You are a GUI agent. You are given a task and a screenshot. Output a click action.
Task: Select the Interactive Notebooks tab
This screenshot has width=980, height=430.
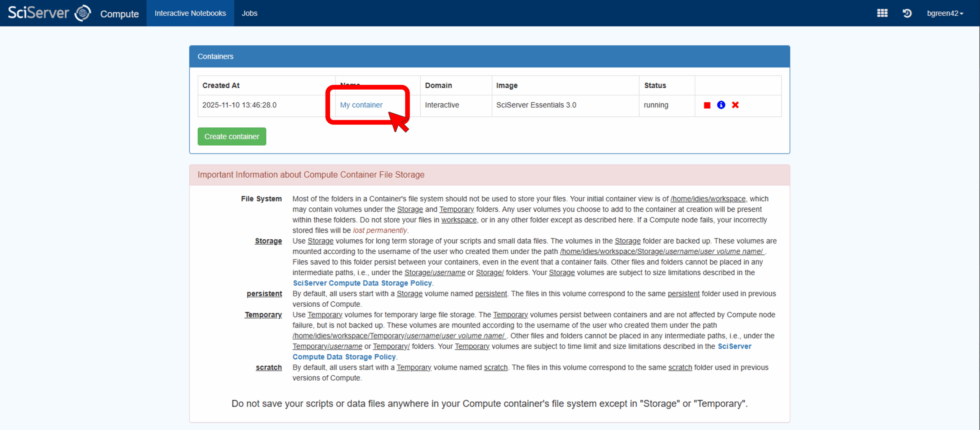point(190,13)
